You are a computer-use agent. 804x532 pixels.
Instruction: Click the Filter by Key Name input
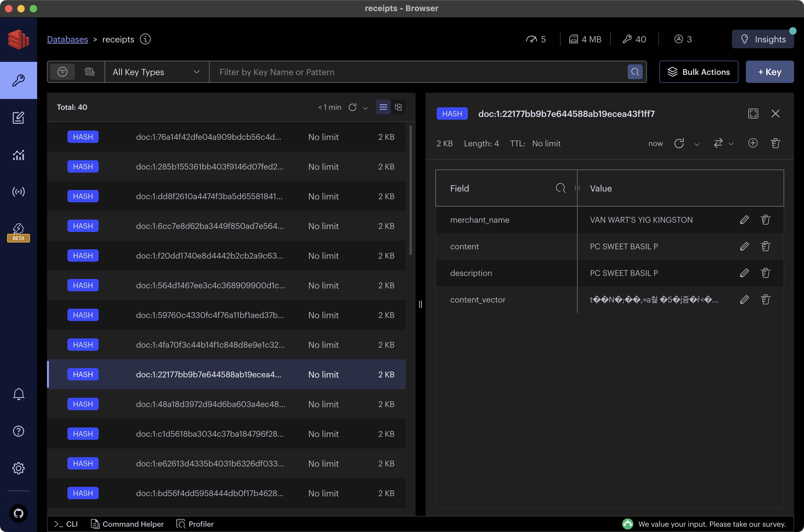pyautogui.click(x=417, y=72)
